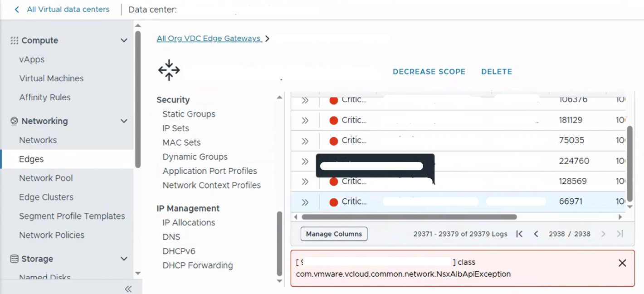Go to the previous page of logs

click(x=536, y=234)
